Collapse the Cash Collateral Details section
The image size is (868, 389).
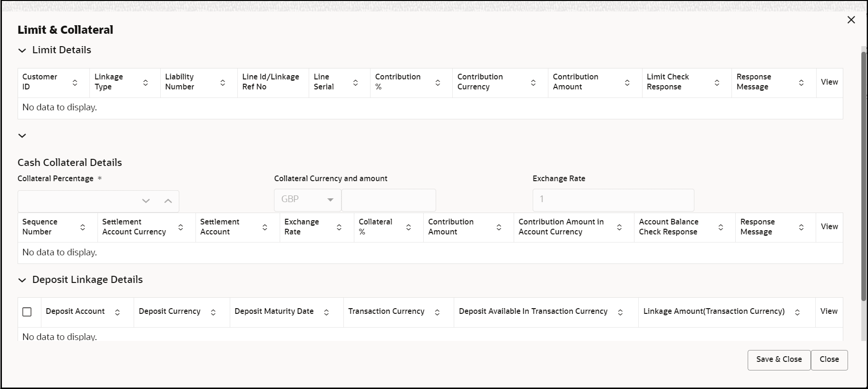[x=22, y=136]
